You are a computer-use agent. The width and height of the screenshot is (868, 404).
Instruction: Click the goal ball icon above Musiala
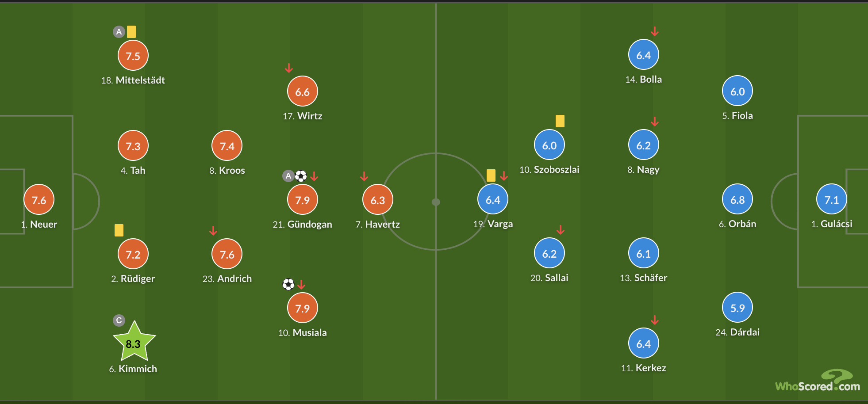[288, 284]
